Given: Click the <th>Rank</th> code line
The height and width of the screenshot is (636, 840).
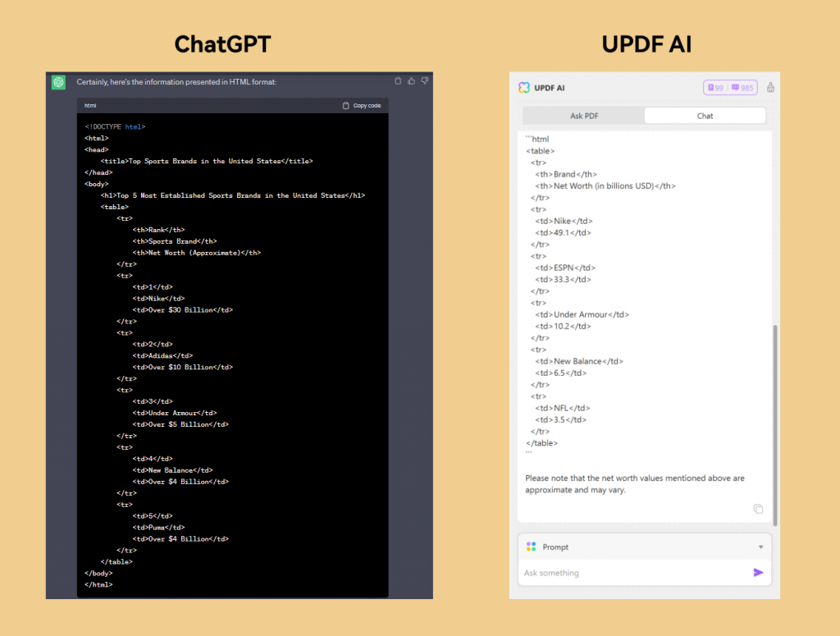Looking at the screenshot, I should click(x=158, y=230).
